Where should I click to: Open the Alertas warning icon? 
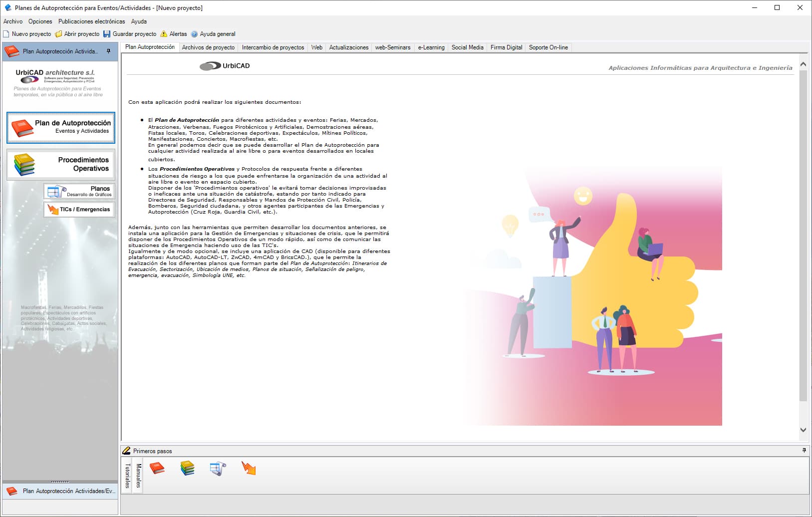click(x=164, y=34)
